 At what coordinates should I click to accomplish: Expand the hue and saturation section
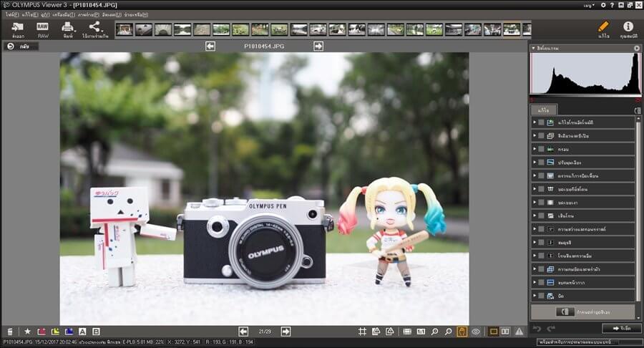click(535, 256)
